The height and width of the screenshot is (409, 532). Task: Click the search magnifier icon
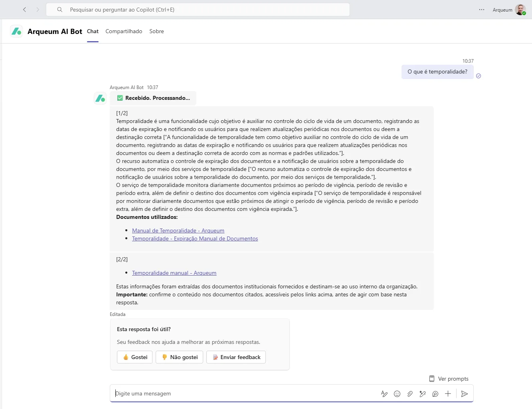[59, 10]
